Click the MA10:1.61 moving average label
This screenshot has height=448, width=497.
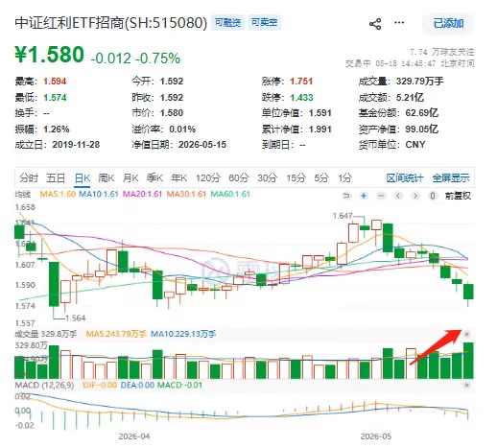pos(99,194)
